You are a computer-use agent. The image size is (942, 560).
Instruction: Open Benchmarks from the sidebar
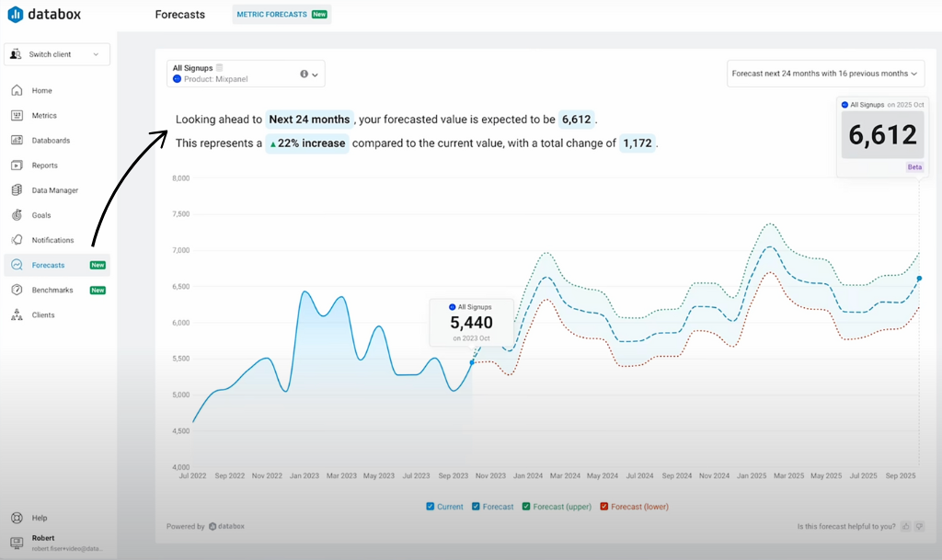pos(52,290)
